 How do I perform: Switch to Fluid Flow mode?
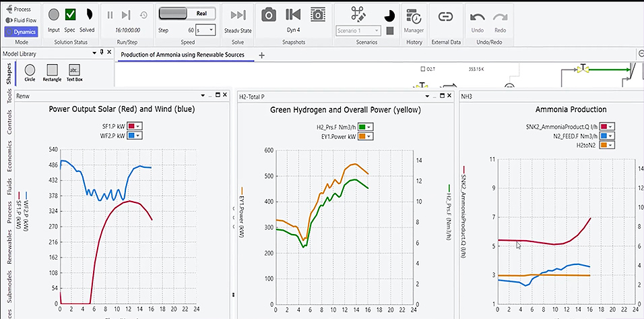coord(22,20)
